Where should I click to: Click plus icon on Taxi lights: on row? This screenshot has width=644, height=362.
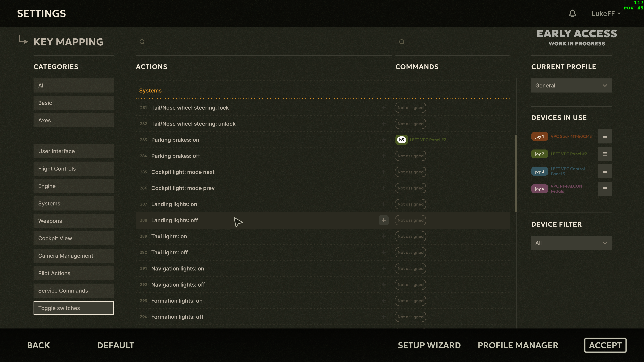[x=384, y=236]
